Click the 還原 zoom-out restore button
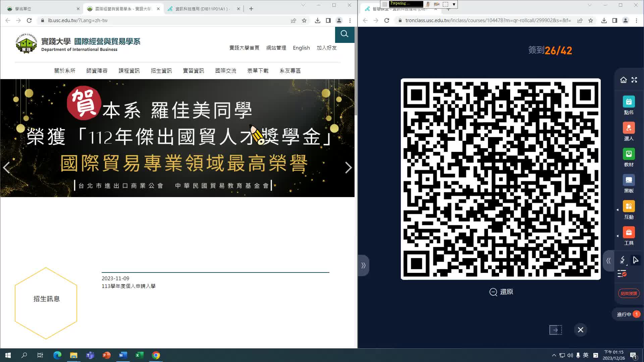 point(501,292)
